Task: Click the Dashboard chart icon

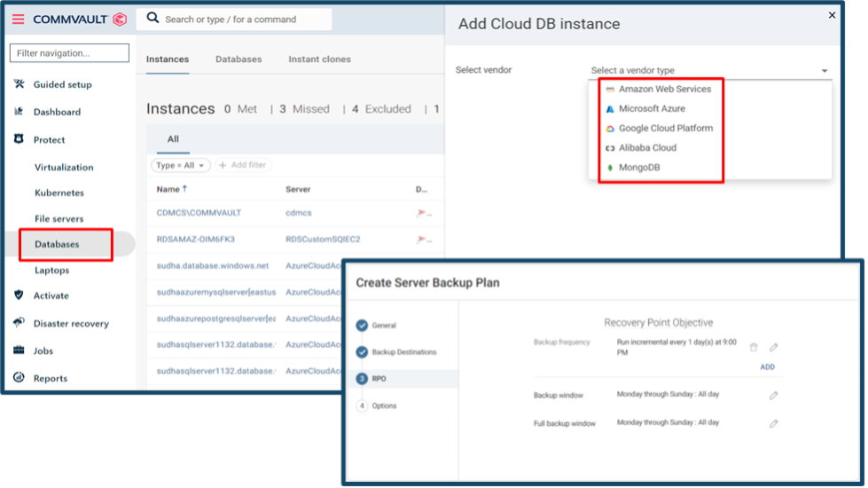Action: (x=19, y=111)
